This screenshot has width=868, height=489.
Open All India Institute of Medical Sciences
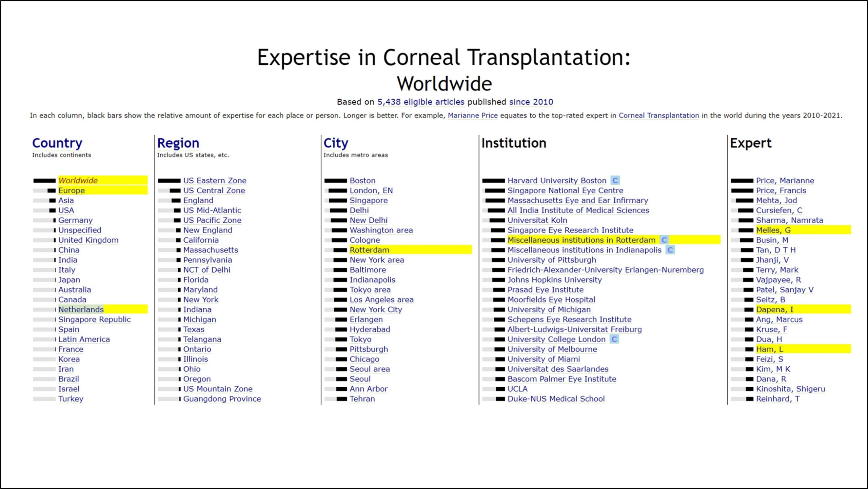coord(578,210)
